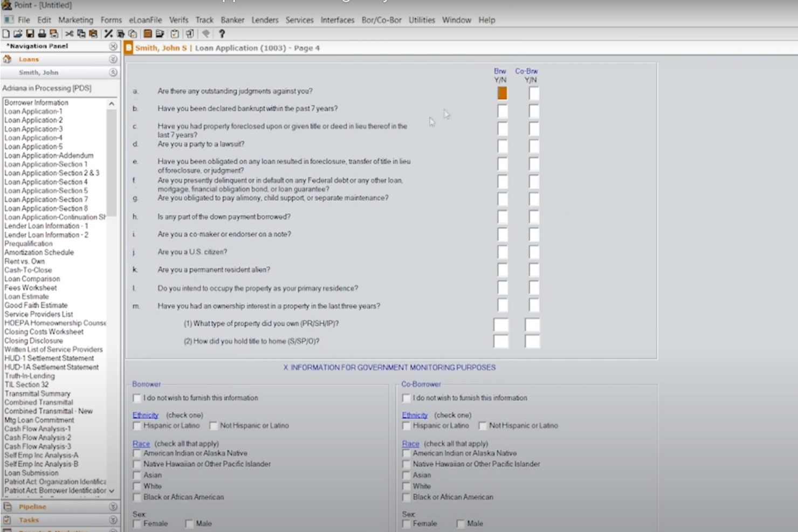Viewport: 798px width, 532px height.
Task: Check Borrower box for U.S. citizen question
Action: coord(503,252)
